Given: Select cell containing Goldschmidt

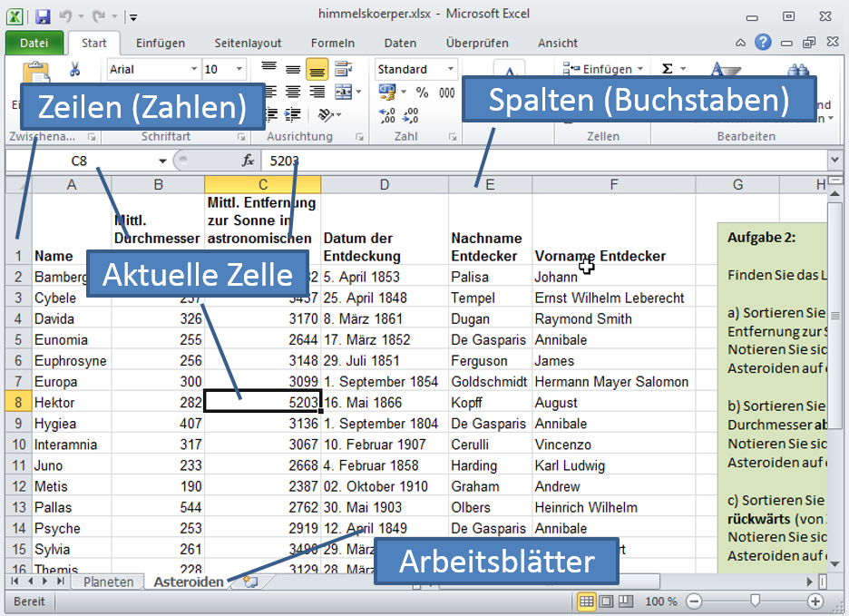Looking at the screenshot, I should (488, 382).
